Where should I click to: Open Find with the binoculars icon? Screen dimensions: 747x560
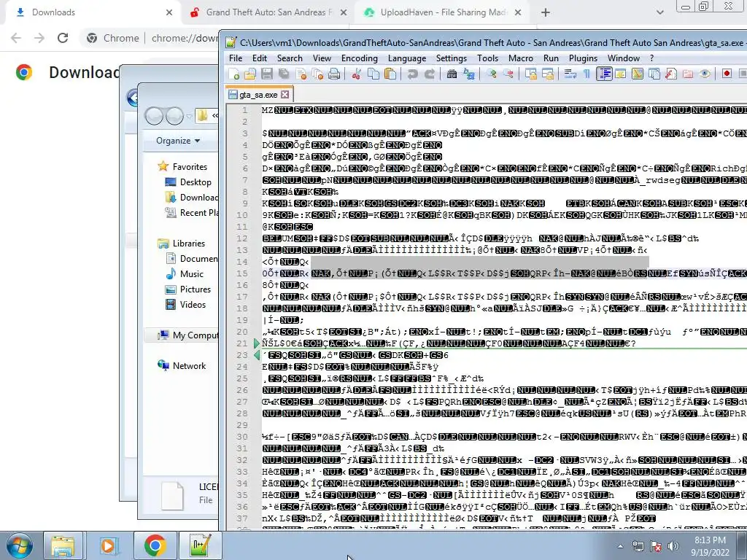(x=452, y=74)
